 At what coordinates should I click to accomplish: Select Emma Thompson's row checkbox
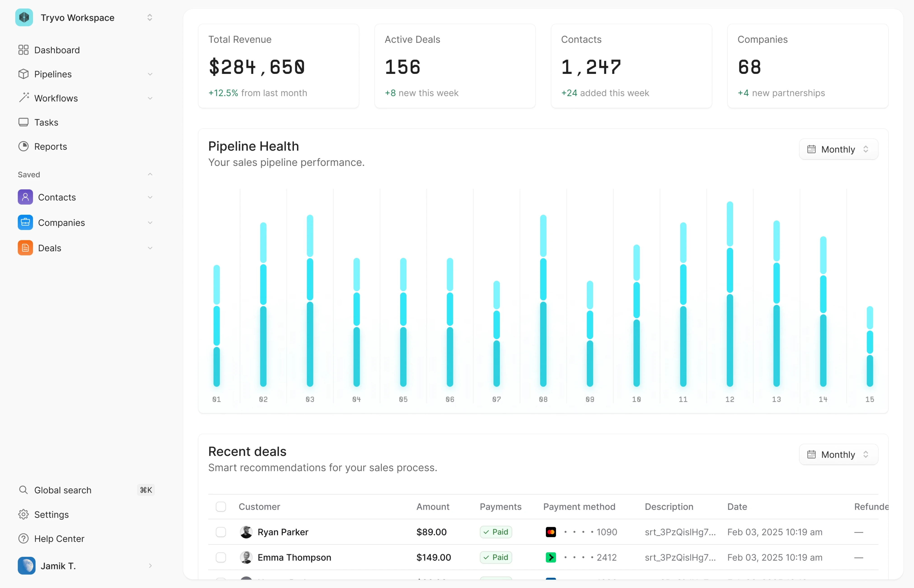pos(221,558)
